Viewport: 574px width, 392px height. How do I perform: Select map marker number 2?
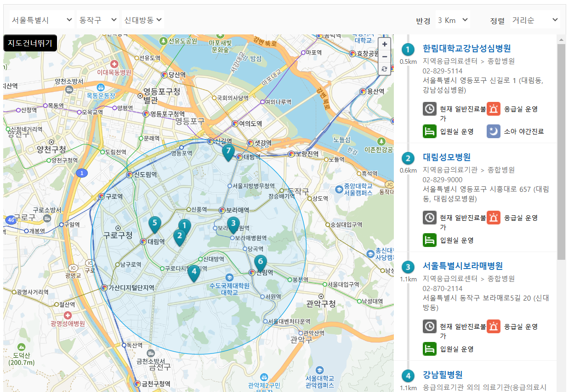point(180,238)
